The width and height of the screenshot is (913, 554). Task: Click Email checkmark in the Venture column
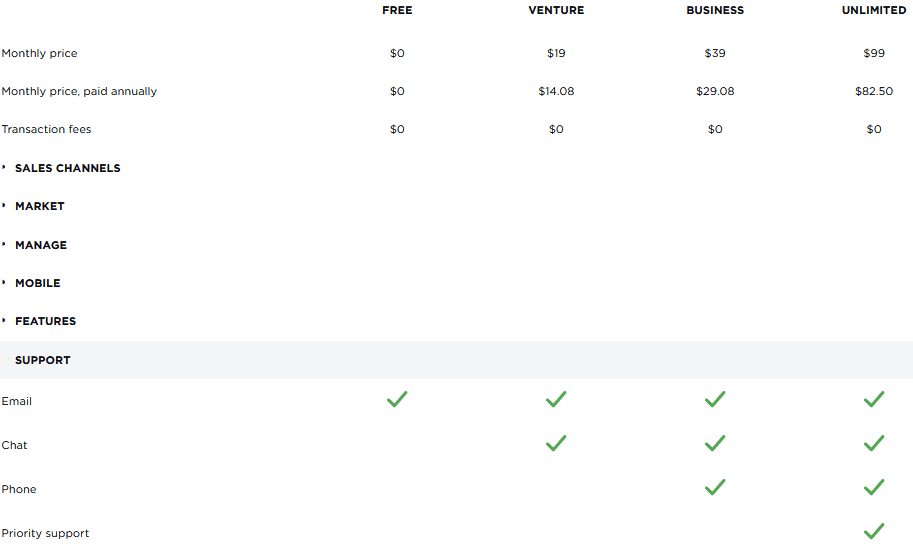point(556,400)
